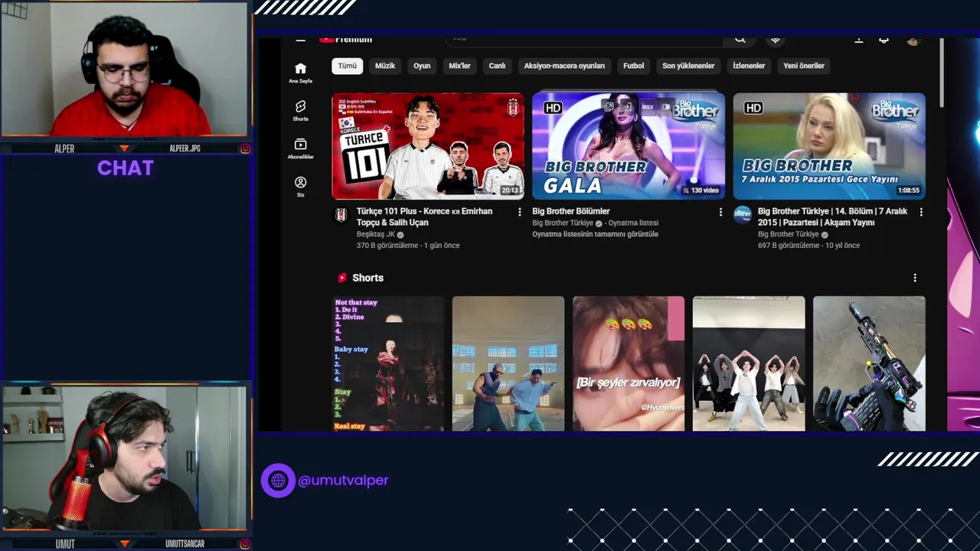The image size is (980, 551).
Task: Click Alper's webcam feed
Action: point(124,69)
